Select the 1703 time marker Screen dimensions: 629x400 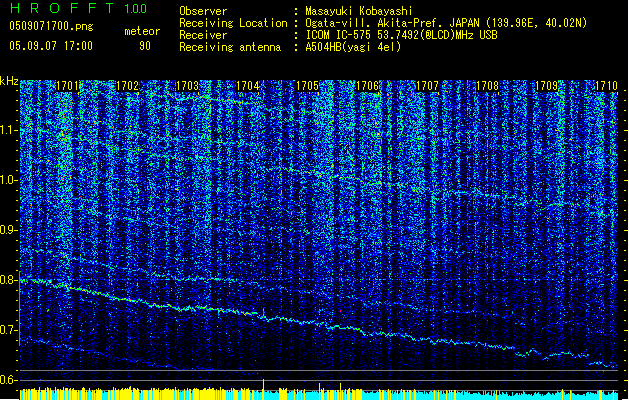188,87
